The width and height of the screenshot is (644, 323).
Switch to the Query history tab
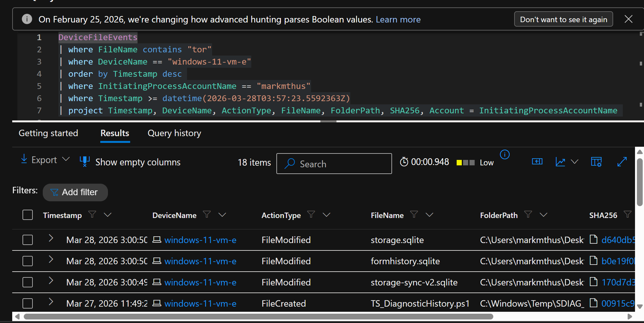click(x=174, y=133)
